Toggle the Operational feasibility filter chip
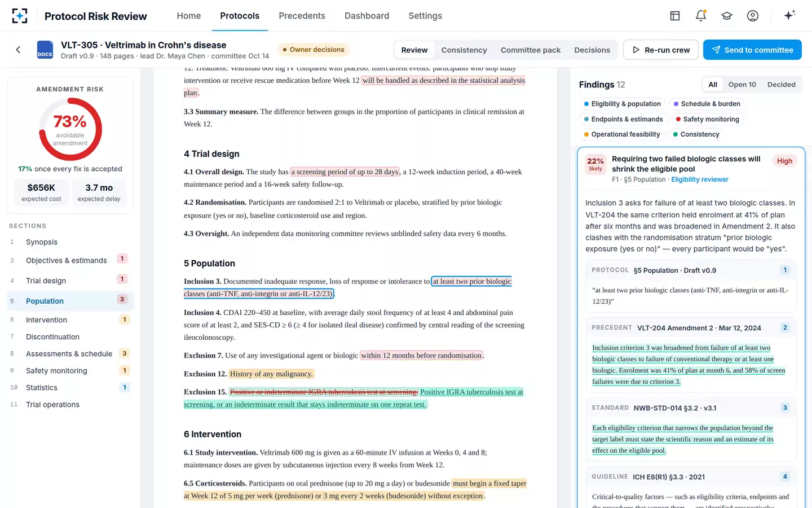Viewport: 812px width, 508px height. pos(622,134)
